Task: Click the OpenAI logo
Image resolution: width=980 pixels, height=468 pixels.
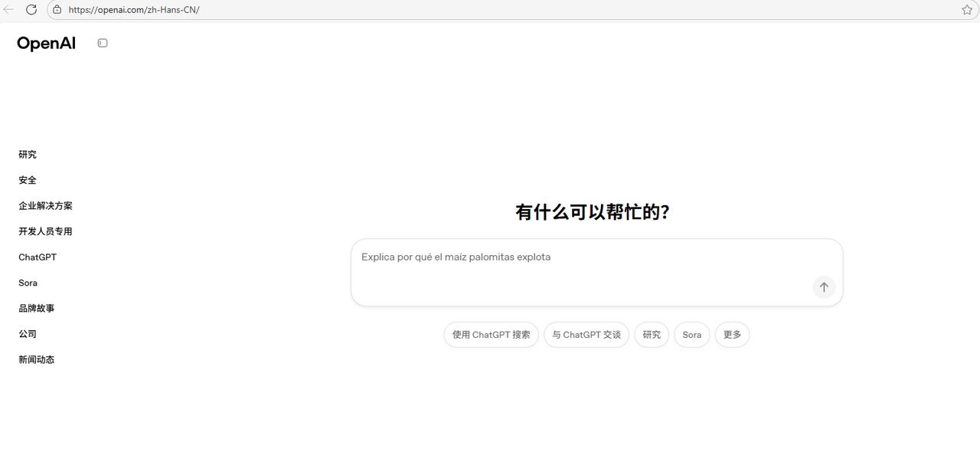Action: tap(47, 44)
